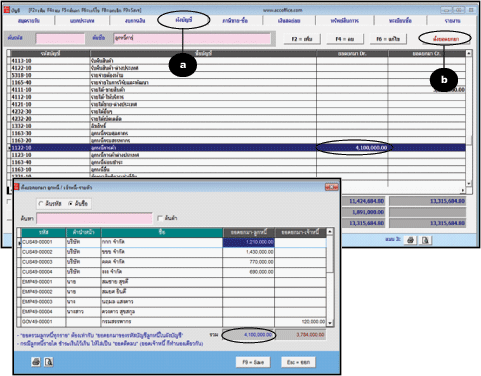This screenshot has height=376, width=481.
Task: Click the 'รหัส' column header in dialog table
Action: tap(44, 232)
